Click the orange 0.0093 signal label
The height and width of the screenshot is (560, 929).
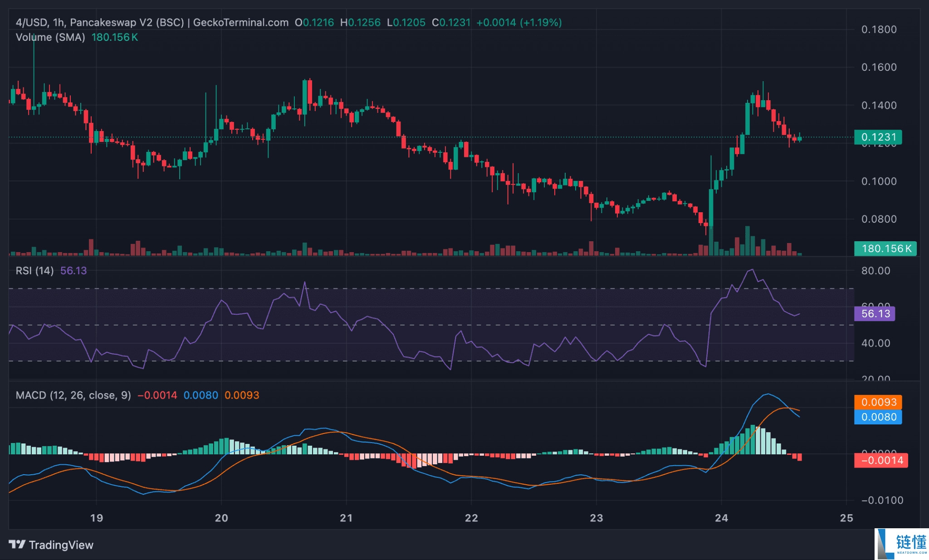click(878, 402)
